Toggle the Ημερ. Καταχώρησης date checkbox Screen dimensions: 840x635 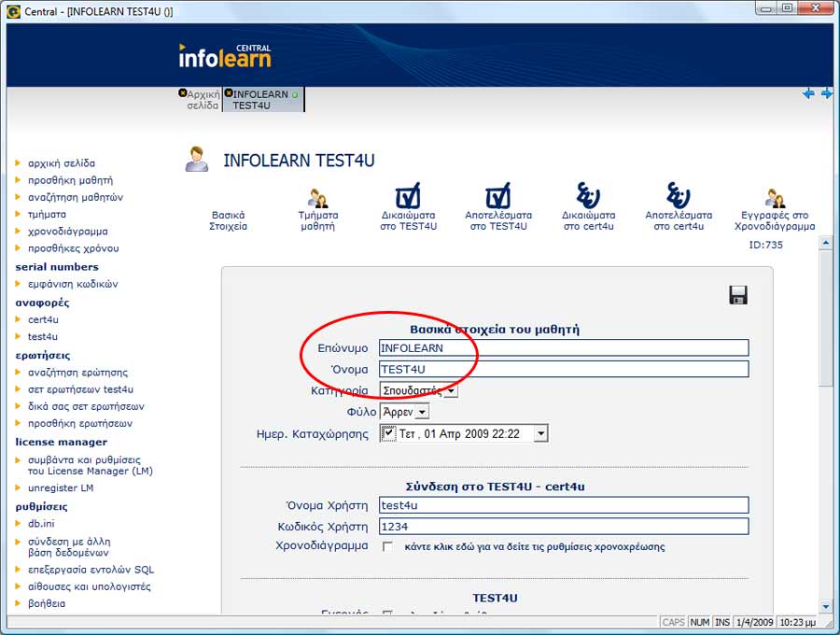[x=388, y=433]
